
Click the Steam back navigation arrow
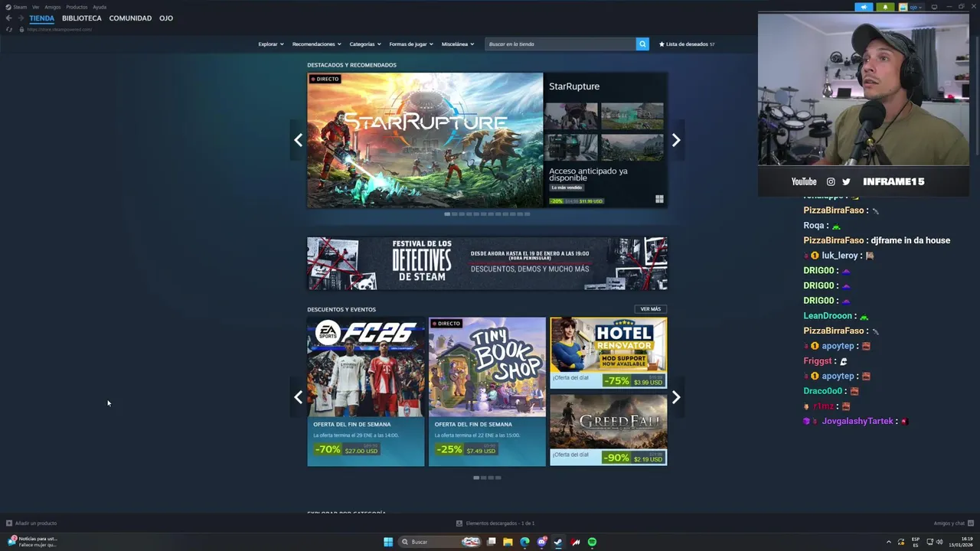click(8, 18)
